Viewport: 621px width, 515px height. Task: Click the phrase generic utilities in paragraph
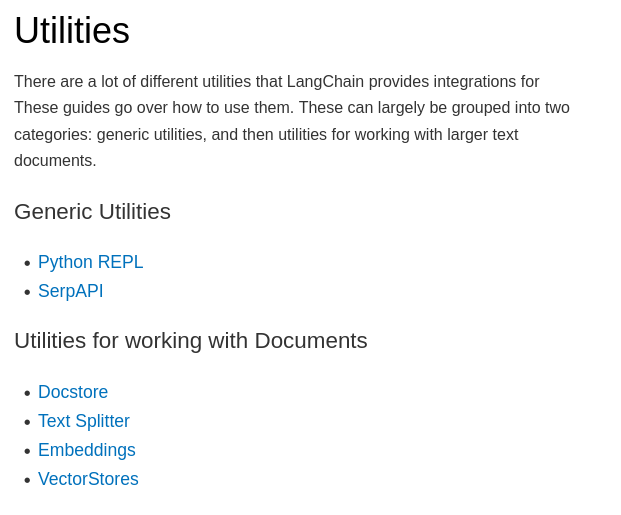point(150,135)
